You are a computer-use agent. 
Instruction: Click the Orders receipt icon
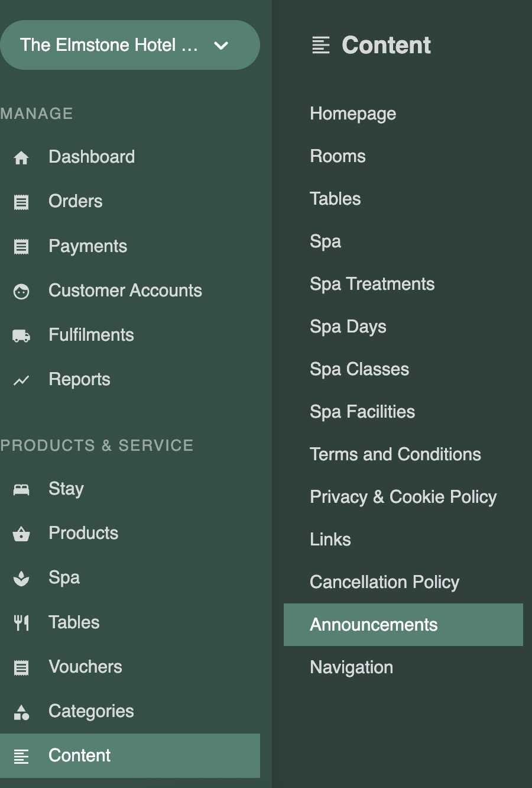pos(21,202)
